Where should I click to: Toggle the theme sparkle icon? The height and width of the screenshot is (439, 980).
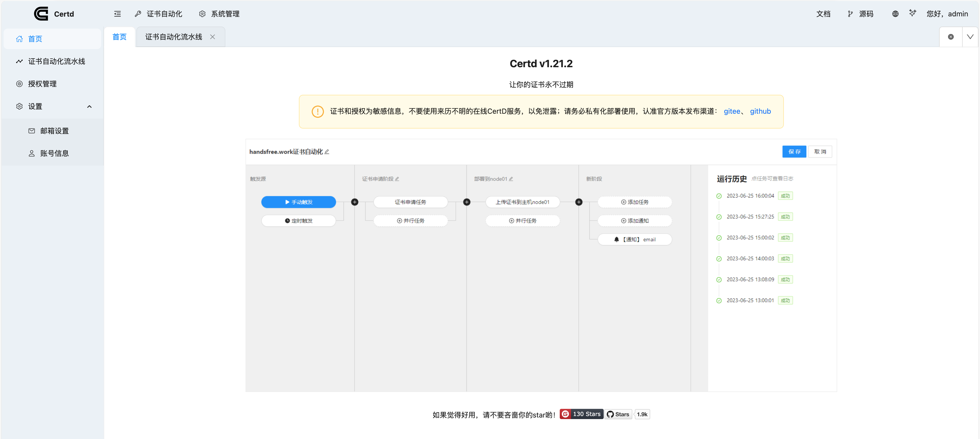[x=913, y=13]
